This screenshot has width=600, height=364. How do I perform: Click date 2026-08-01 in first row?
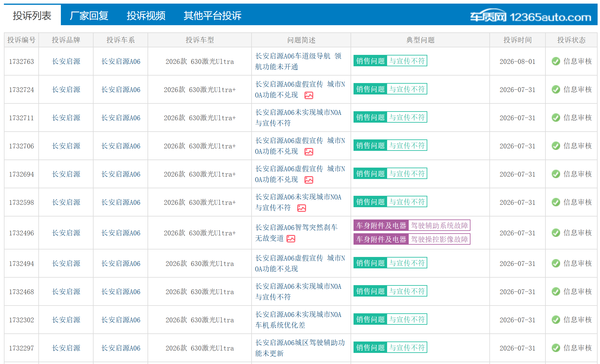click(518, 61)
